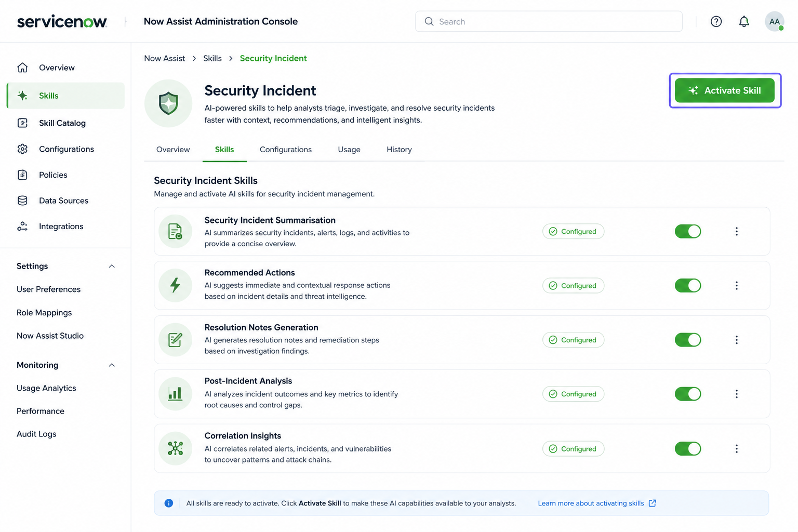Open more options for Security Incident Summarisation
The image size is (798, 532).
click(736, 231)
